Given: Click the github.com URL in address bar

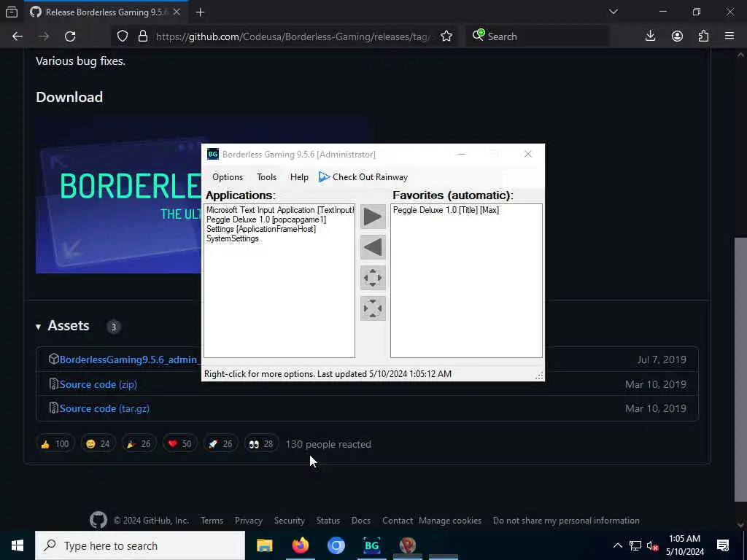Looking at the screenshot, I should click(293, 36).
